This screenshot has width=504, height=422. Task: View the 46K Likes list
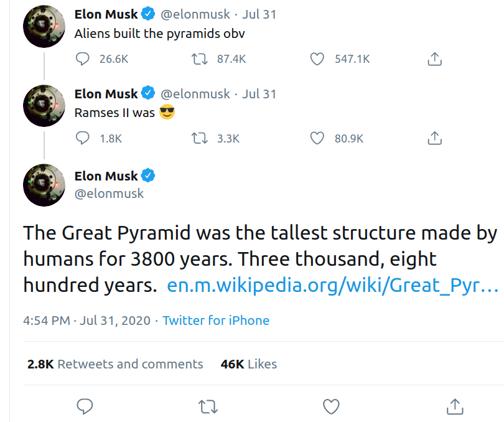[x=248, y=364]
